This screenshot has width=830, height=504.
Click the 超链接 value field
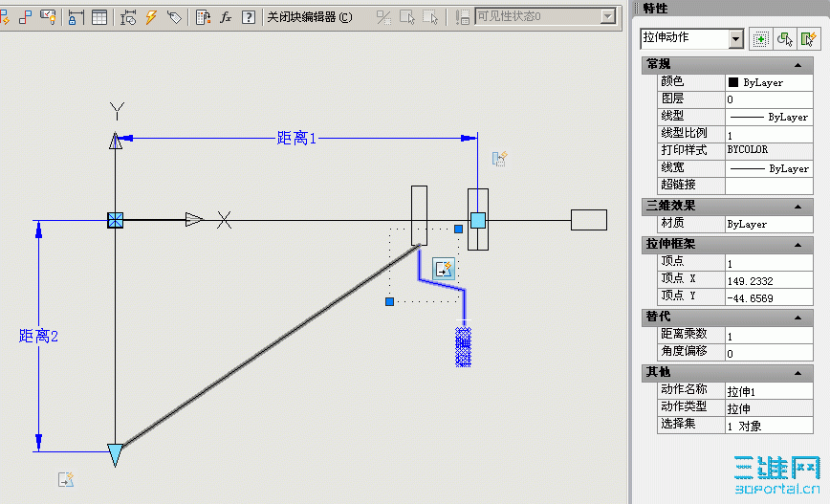tap(769, 186)
